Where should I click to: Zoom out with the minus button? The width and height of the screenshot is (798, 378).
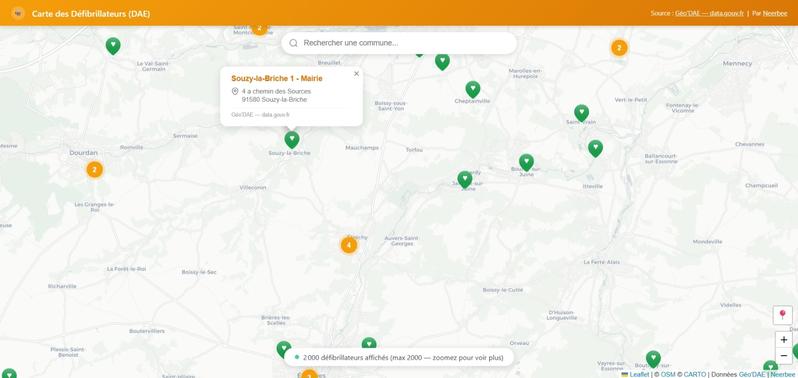[x=784, y=356]
